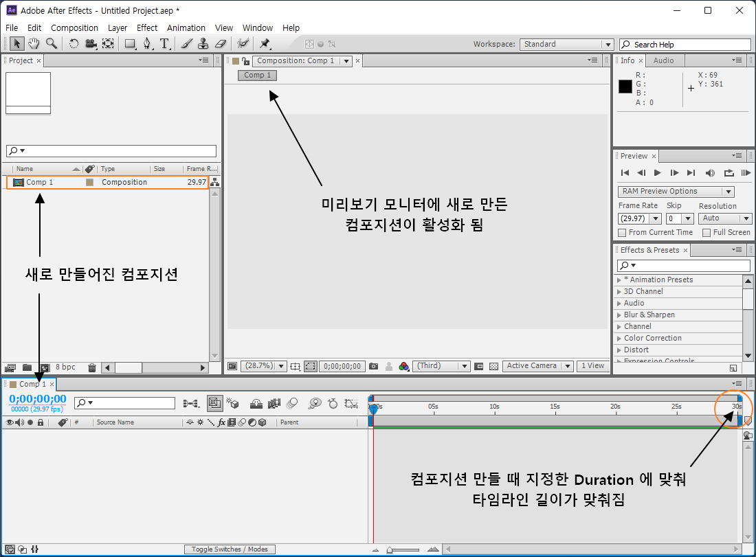Open the Skip value dropdown
The image size is (756, 557).
coord(680,219)
